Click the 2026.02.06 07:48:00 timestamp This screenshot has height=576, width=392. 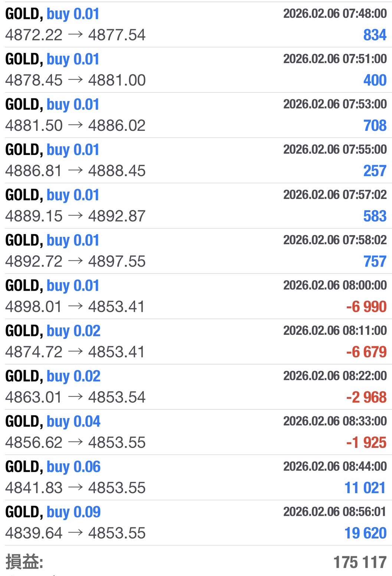(x=335, y=14)
